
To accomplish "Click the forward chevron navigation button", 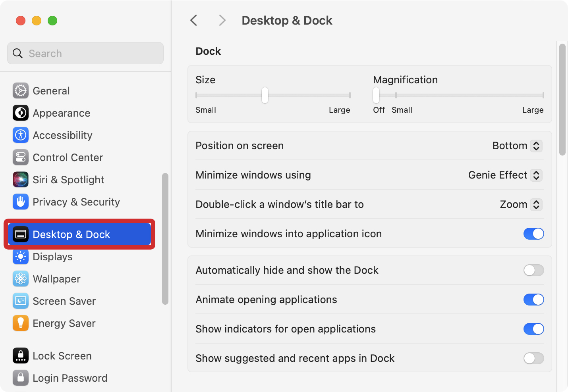I will [222, 20].
